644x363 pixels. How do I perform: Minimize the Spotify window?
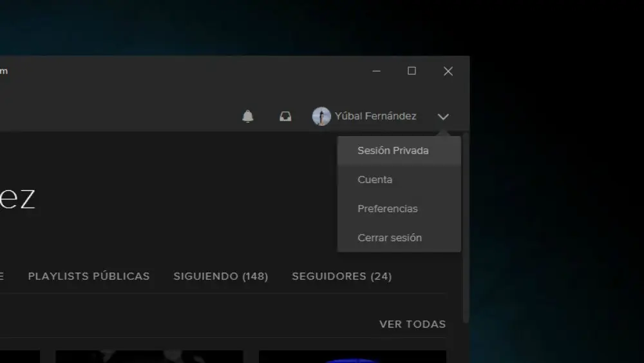tap(376, 71)
